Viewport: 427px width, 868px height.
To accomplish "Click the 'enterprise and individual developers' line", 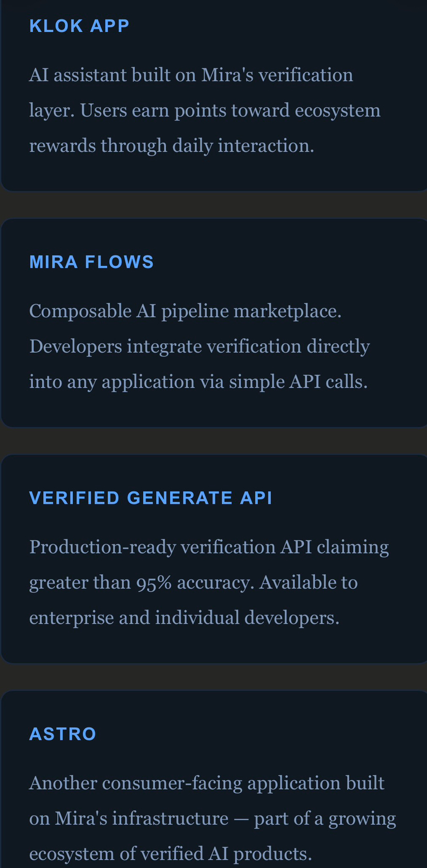I will [184, 617].
